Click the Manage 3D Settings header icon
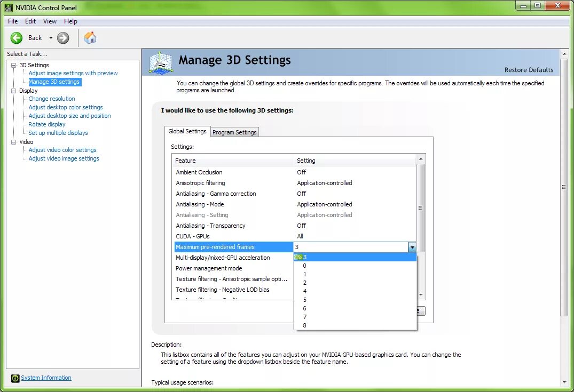574x392 pixels. coord(161,62)
